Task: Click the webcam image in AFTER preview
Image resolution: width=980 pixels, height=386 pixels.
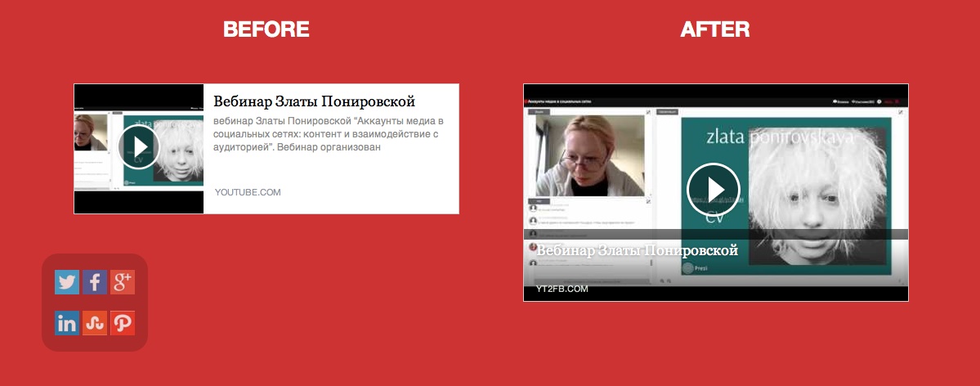Action: [x=590, y=155]
